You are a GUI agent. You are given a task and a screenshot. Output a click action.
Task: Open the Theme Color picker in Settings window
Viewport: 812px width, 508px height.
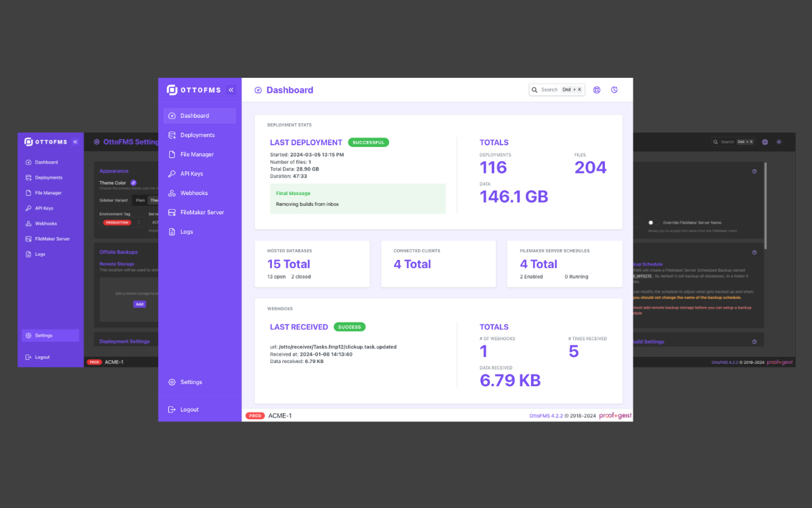[x=133, y=183]
